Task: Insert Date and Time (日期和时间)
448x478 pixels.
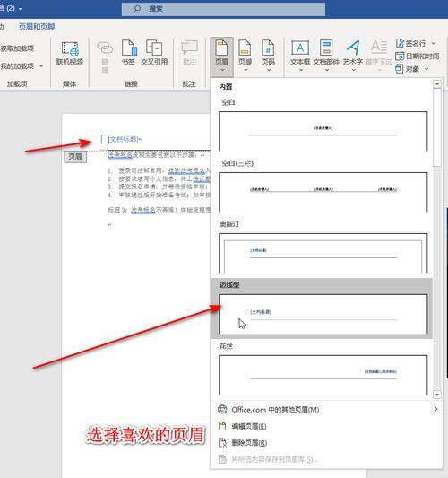Action: [x=418, y=56]
